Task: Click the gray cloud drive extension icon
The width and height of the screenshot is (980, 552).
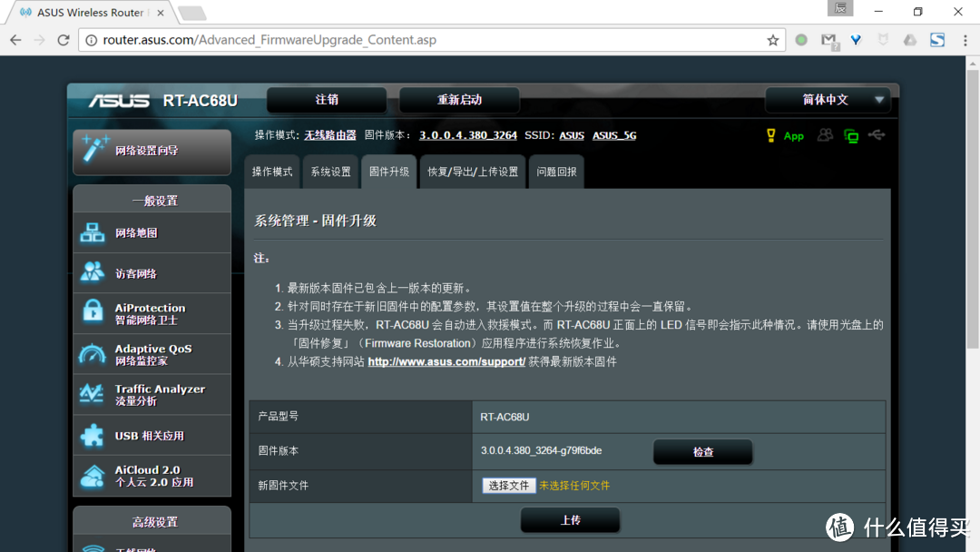Action: click(x=910, y=40)
